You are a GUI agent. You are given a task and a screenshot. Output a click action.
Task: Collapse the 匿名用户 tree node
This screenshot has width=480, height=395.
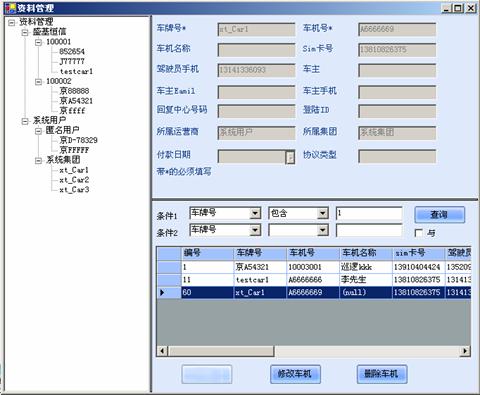(38, 131)
